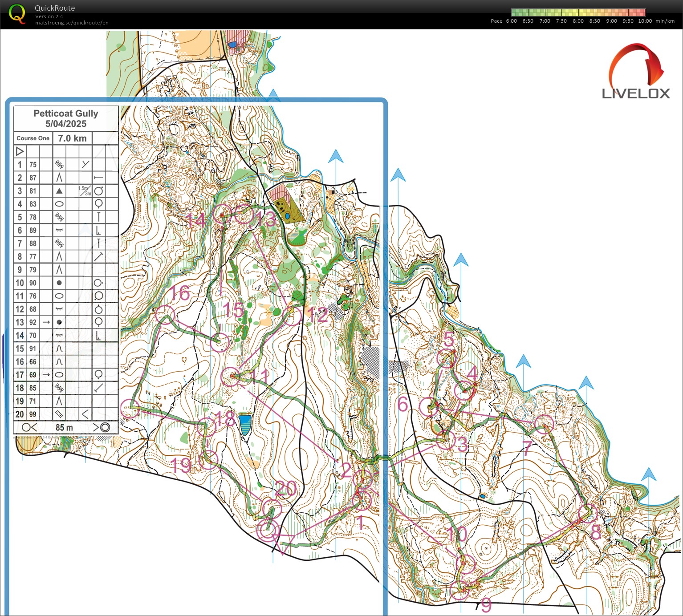Screen dimensions: 683x616
Task: Select control circle 12 on the map
Action: coord(293,316)
